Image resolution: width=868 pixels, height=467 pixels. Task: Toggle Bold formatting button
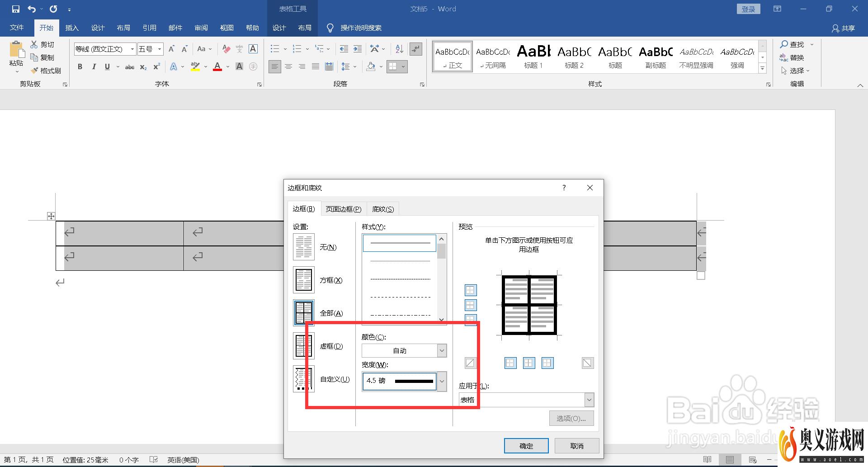click(80, 66)
